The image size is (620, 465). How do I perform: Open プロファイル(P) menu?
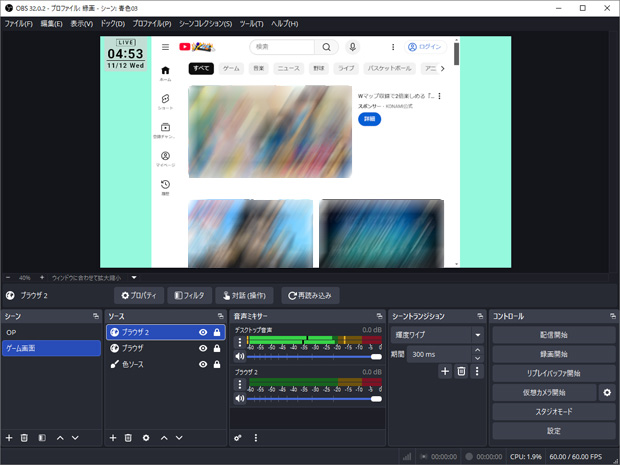[152, 24]
